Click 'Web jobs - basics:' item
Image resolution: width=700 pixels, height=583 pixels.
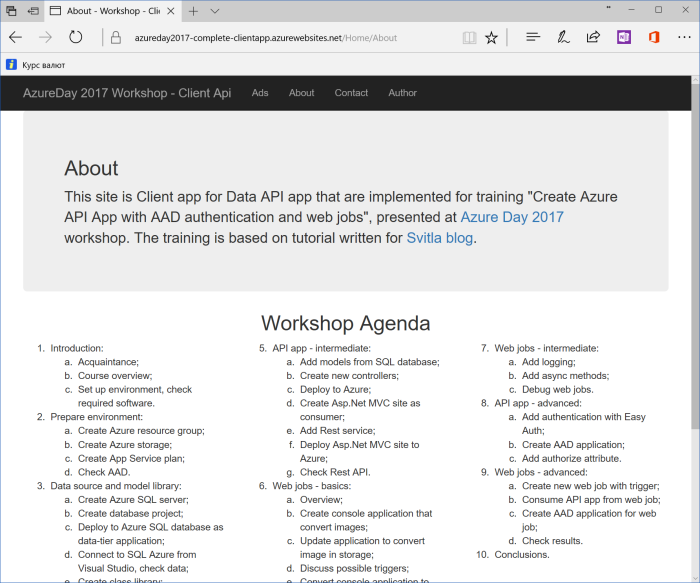coord(312,486)
